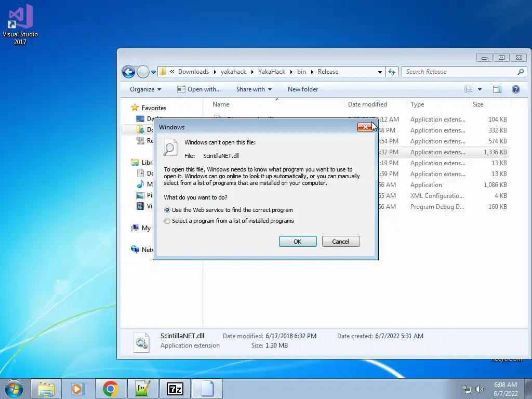Open the Organize menu
532x399 pixels.
145,89
